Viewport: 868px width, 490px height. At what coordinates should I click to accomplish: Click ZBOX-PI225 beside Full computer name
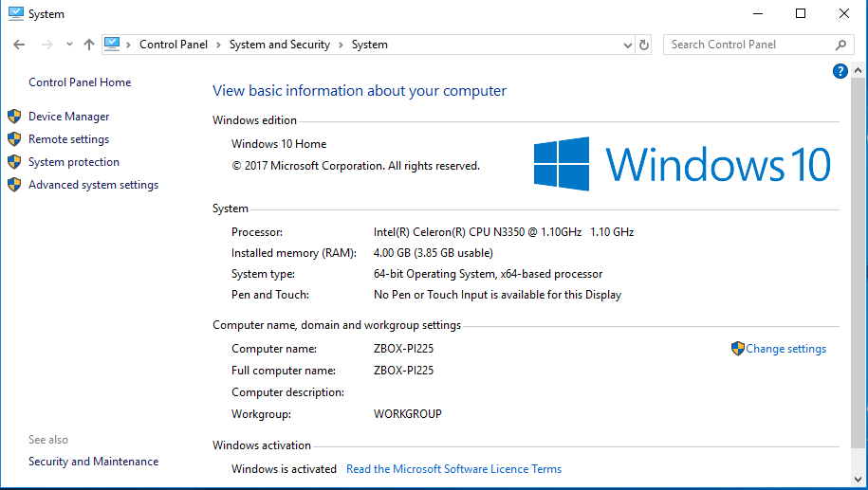click(403, 371)
